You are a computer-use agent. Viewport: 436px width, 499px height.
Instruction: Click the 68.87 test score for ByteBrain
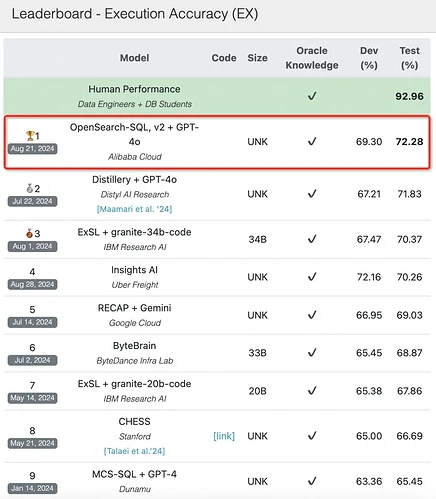[x=410, y=353]
